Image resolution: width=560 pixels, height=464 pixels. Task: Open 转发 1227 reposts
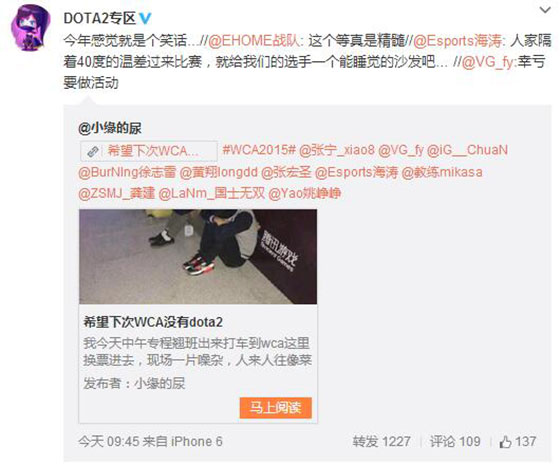(x=381, y=442)
